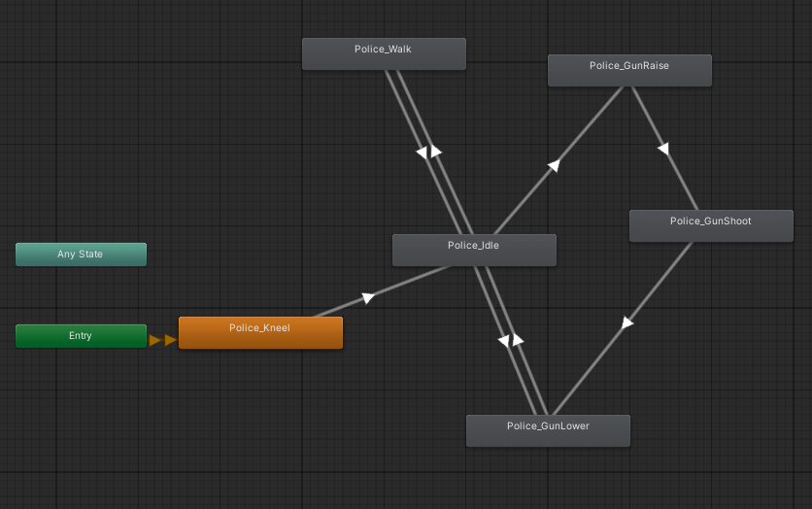Select the right arrow on the Police_Idle–Police_GunLower transitions
The width and height of the screenshot is (812, 509).
point(518,340)
